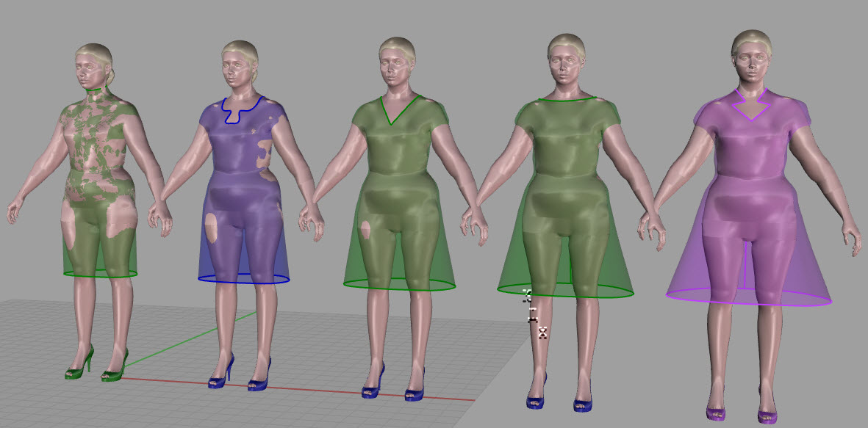
Task: Select the head of the boat-neck dress mannequin
Action: 566,61
